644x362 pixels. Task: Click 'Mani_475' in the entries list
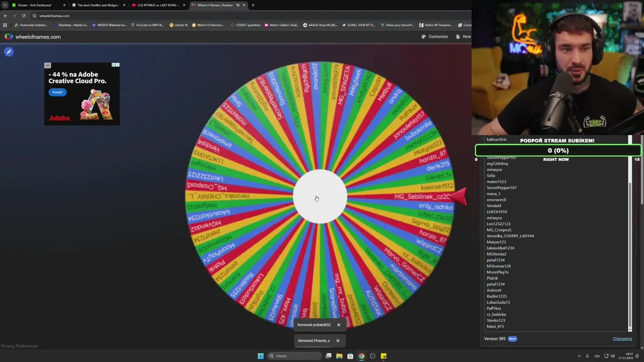tap(495, 326)
